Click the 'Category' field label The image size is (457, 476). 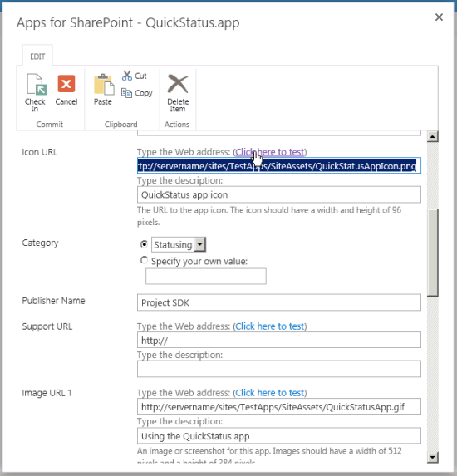click(x=40, y=243)
